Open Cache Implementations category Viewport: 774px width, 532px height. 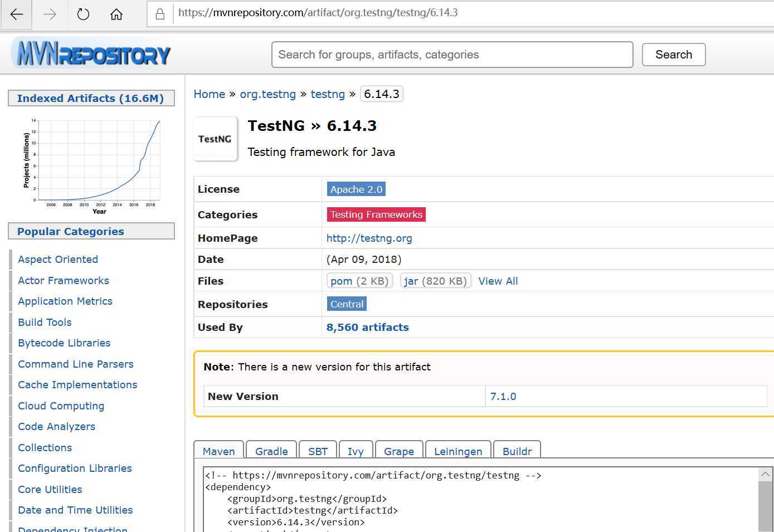pyautogui.click(x=77, y=385)
